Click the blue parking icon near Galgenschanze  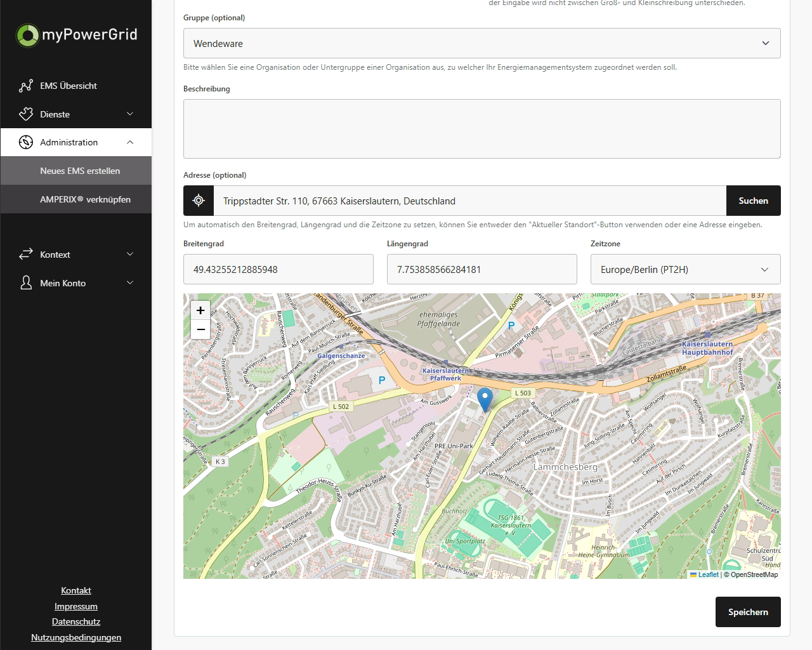[381, 380]
